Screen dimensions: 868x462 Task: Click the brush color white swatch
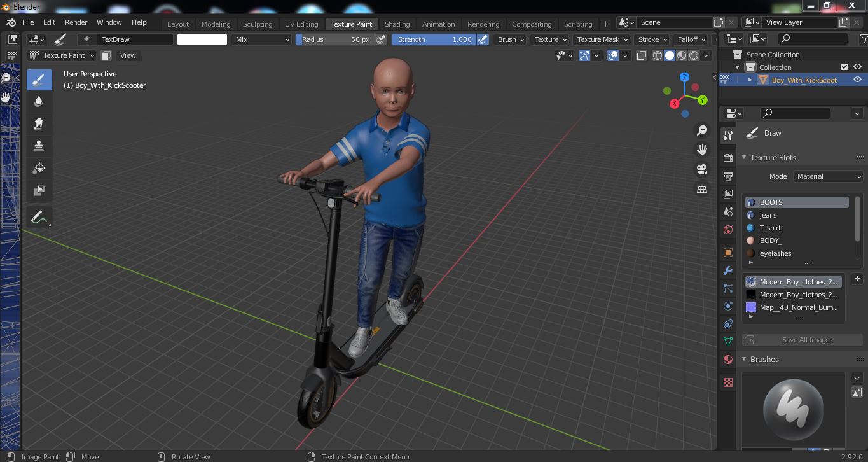coord(202,39)
